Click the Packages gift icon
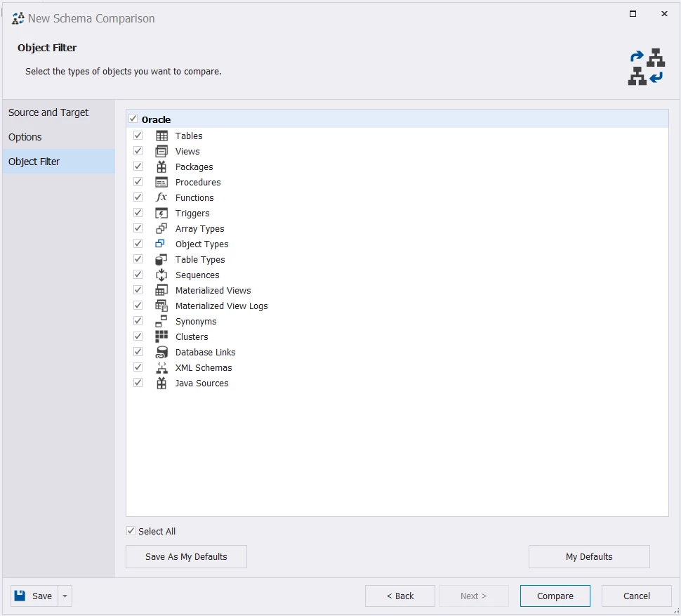The height and width of the screenshot is (616, 681). (161, 166)
